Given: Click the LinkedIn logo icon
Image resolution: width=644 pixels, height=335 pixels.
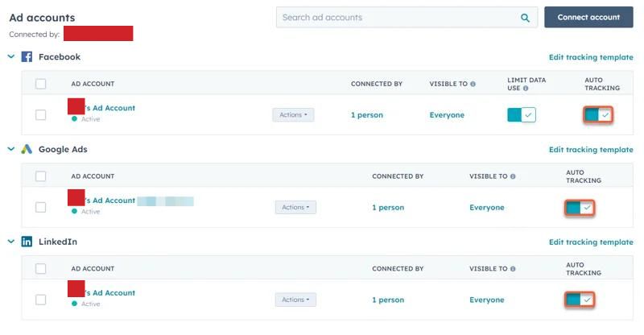Looking at the screenshot, I should tap(27, 242).
